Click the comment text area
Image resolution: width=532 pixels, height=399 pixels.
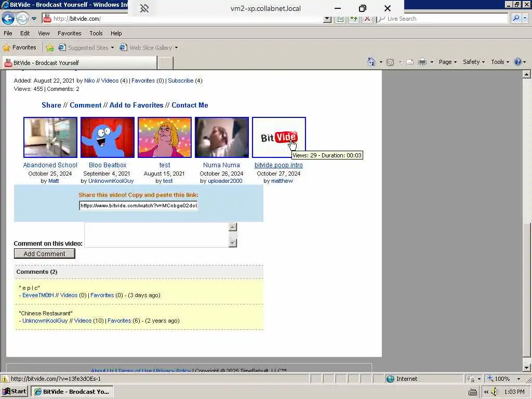[157, 235]
